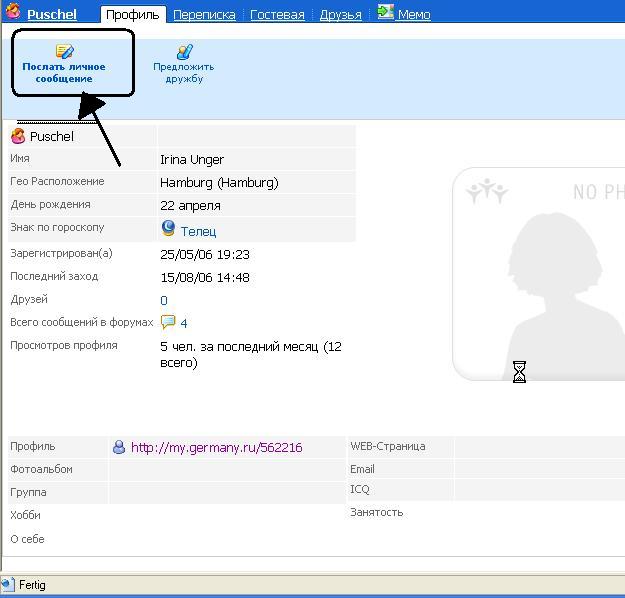The height and width of the screenshot is (598, 625).
Task: Open the http://my.germany.ru/562216 profile link
Action: pyautogui.click(x=216, y=448)
